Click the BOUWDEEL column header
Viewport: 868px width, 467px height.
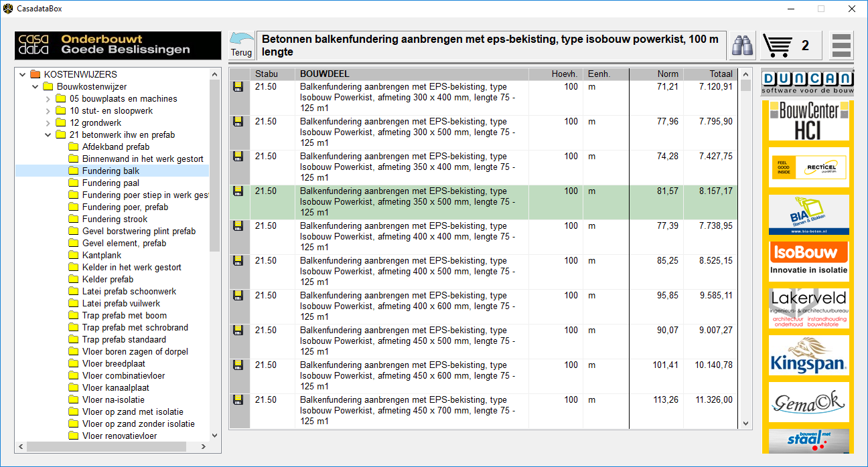tap(324, 74)
